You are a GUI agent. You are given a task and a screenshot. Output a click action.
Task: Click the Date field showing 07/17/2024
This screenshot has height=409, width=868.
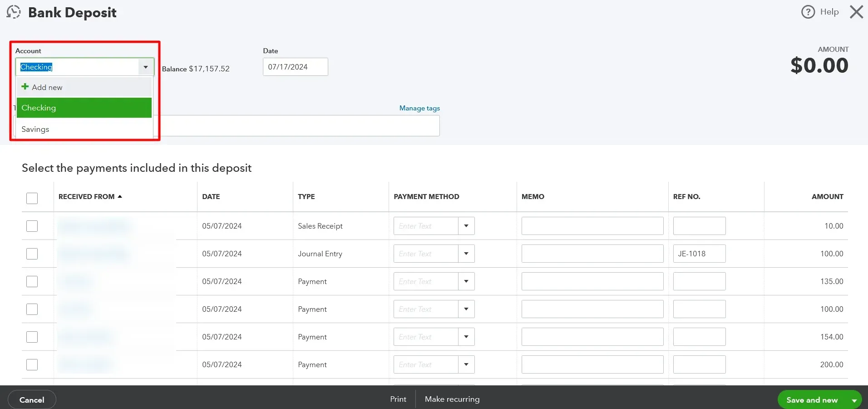coord(295,67)
